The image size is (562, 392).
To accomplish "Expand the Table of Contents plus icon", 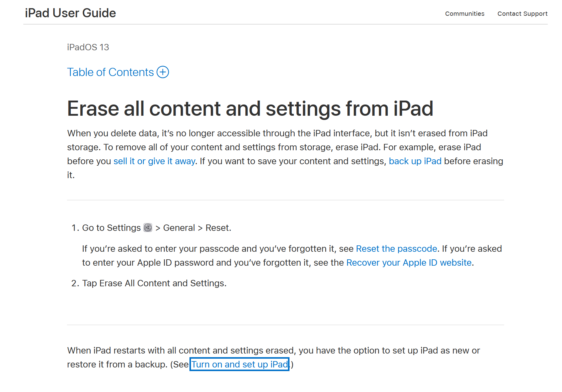I will [x=163, y=72].
